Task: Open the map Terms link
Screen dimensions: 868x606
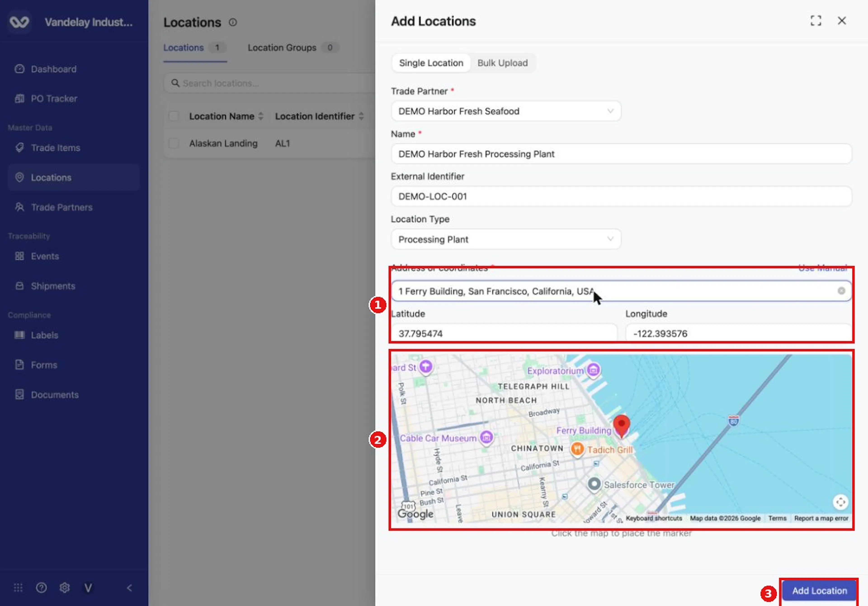Action: (x=777, y=518)
